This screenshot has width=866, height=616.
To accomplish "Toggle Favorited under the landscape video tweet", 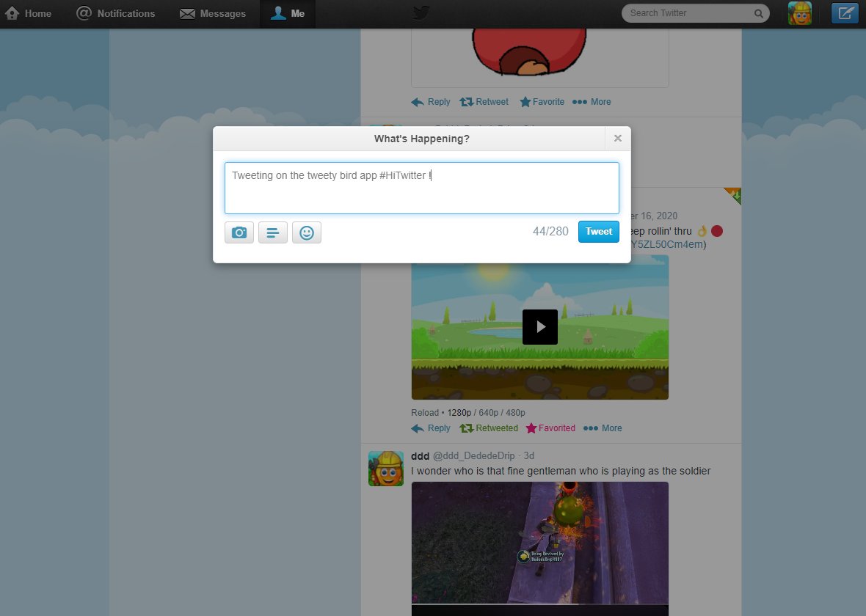I will [550, 428].
